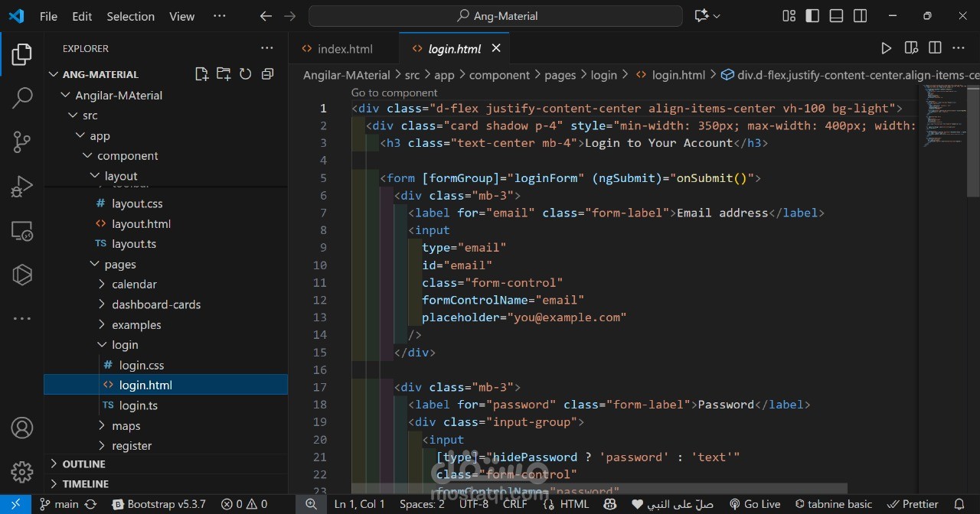Navigate forward with the right arrow
980x514 pixels.
coord(289,16)
